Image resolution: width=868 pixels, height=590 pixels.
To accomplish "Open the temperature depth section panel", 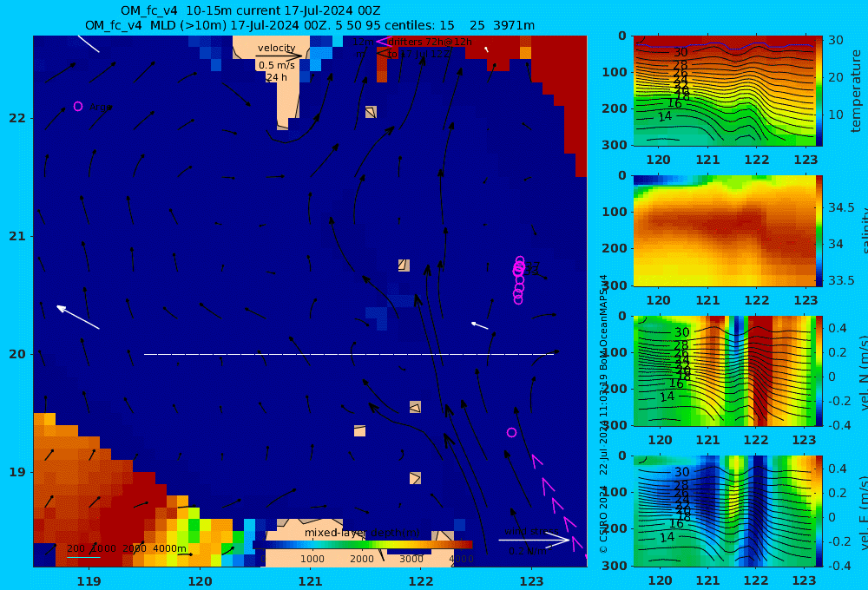I will (x=724, y=91).
